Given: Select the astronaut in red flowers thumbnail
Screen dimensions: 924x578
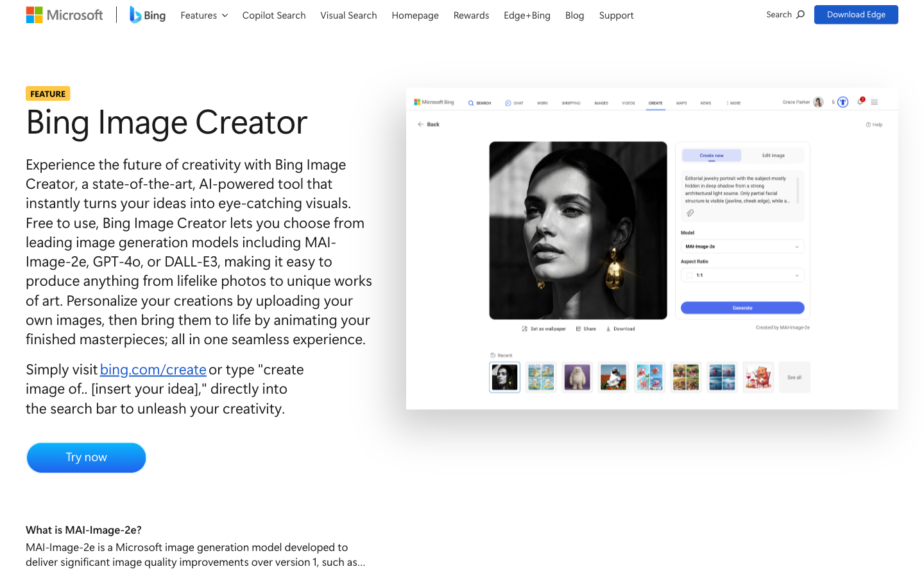Looking at the screenshot, I should tap(613, 377).
